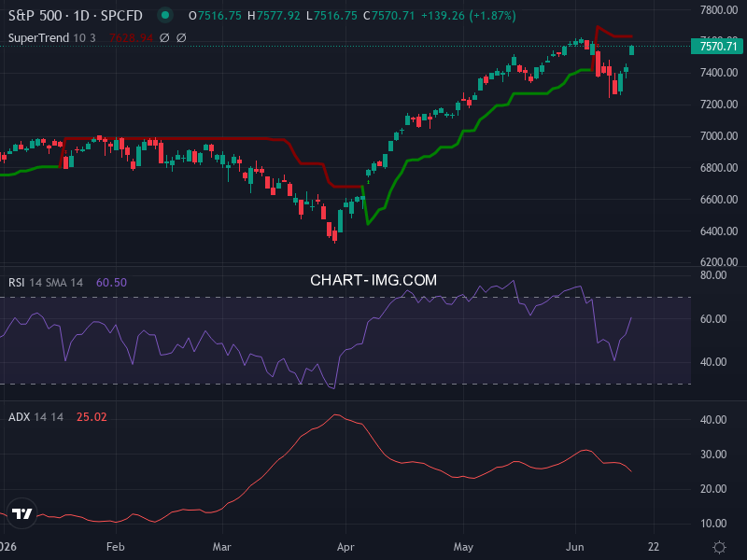Click the RSI indicator label
This screenshot has width=747, height=560.
pos(16,283)
